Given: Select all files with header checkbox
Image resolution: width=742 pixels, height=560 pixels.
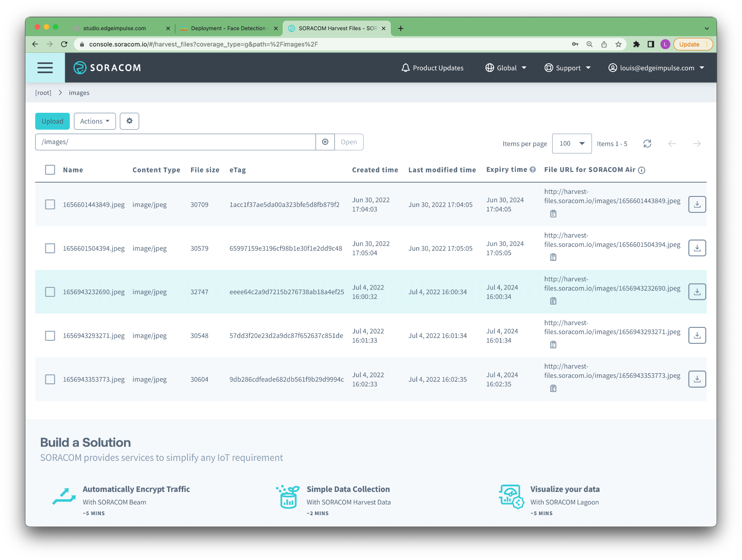Looking at the screenshot, I should point(50,170).
